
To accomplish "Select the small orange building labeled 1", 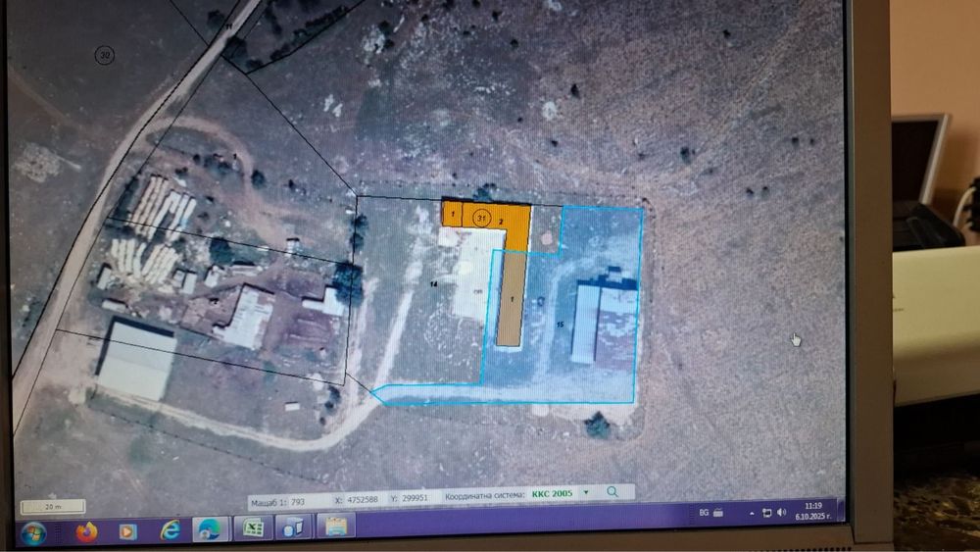I will point(453,214).
